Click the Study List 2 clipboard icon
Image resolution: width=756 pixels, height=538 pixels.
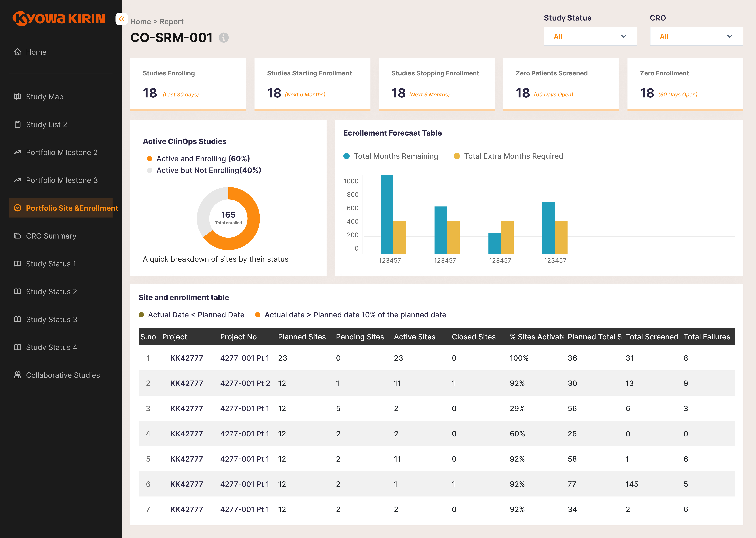coord(18,124)
